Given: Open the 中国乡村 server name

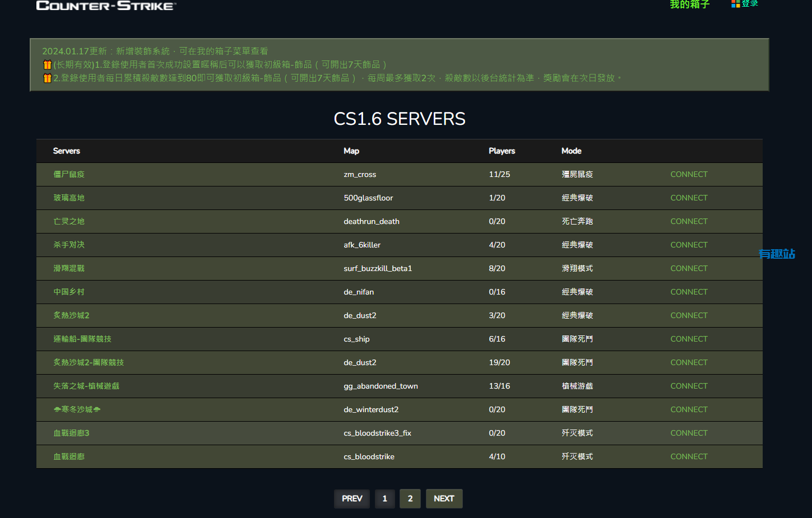Looking at the screenshot, I should [x=69, y=292].
